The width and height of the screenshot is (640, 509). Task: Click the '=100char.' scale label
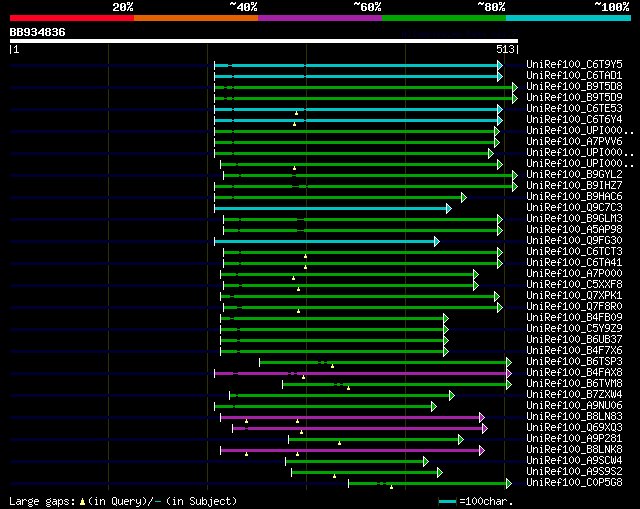[x=486, y=501]
